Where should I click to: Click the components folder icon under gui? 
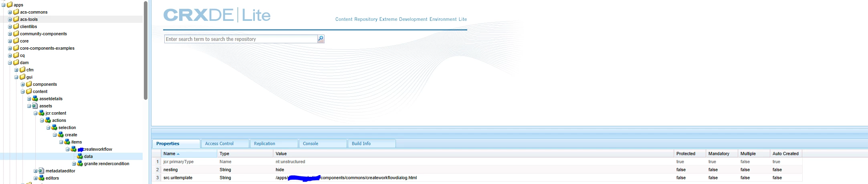(x=29, y=84)
